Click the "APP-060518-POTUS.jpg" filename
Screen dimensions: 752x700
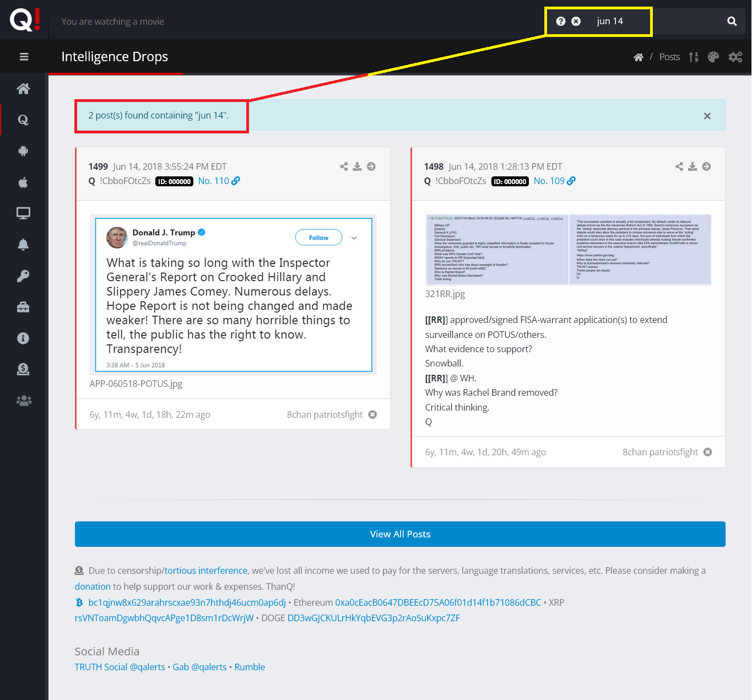[x=136, y=384]
